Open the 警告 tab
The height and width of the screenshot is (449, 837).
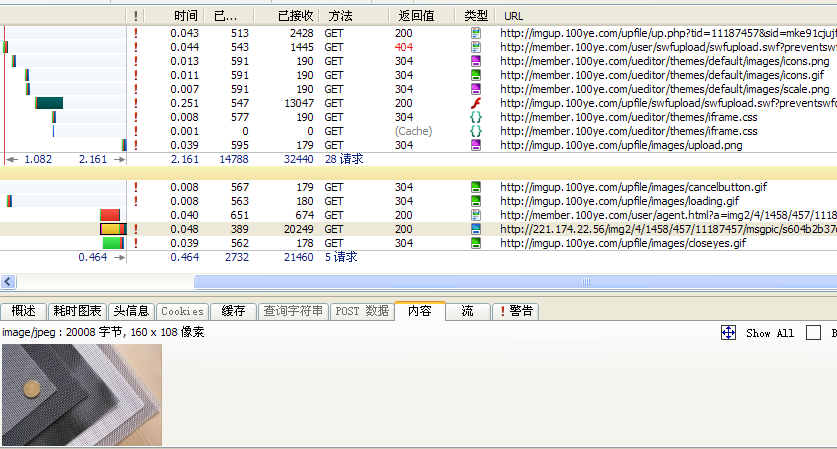[x=515, y=311]
